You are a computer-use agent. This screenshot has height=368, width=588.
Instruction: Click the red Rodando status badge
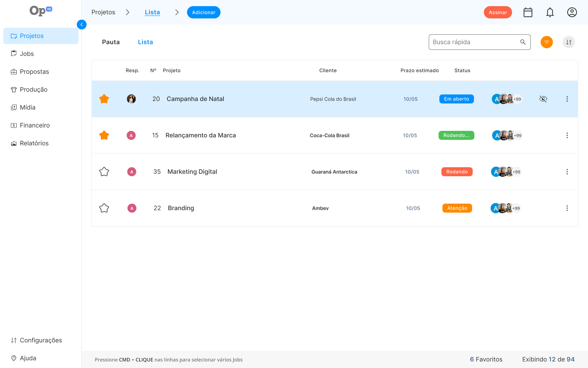click(457, 172)
